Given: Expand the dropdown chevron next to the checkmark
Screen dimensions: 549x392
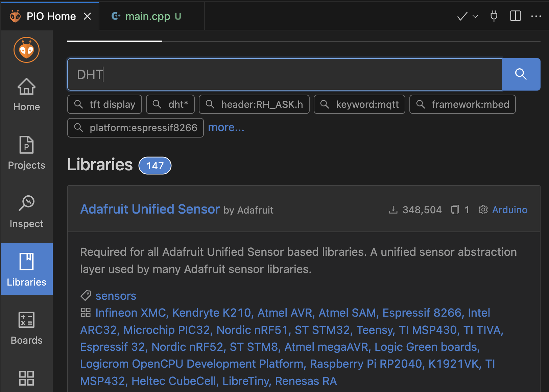Looking at the screenshot, I should tap(475, 16).
